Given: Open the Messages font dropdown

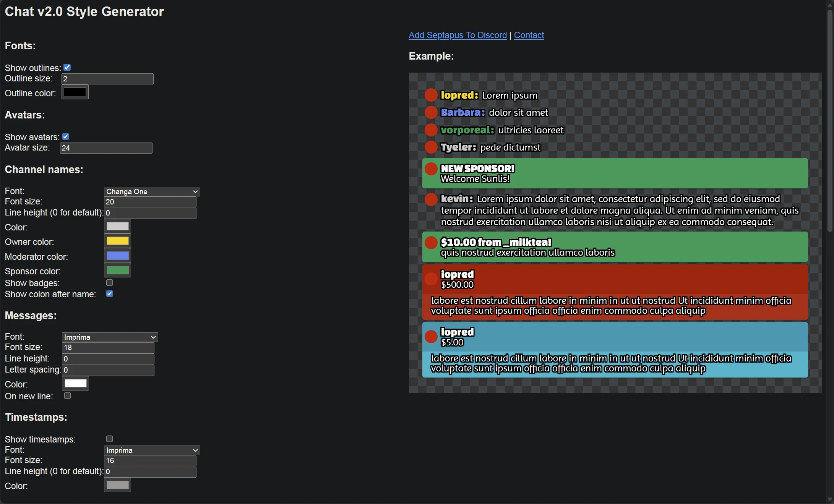Looking at the screenshot, I should point(110,337).
